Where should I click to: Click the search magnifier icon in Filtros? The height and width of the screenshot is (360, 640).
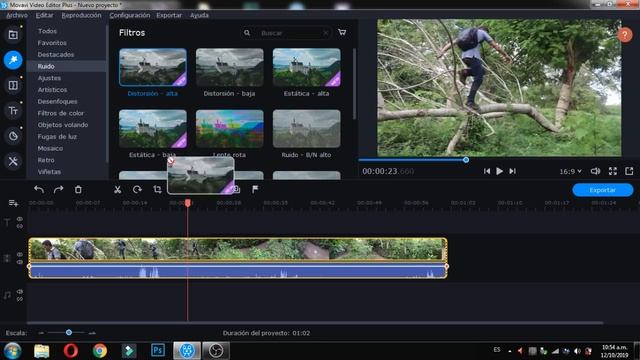click(x=247, y=33)
